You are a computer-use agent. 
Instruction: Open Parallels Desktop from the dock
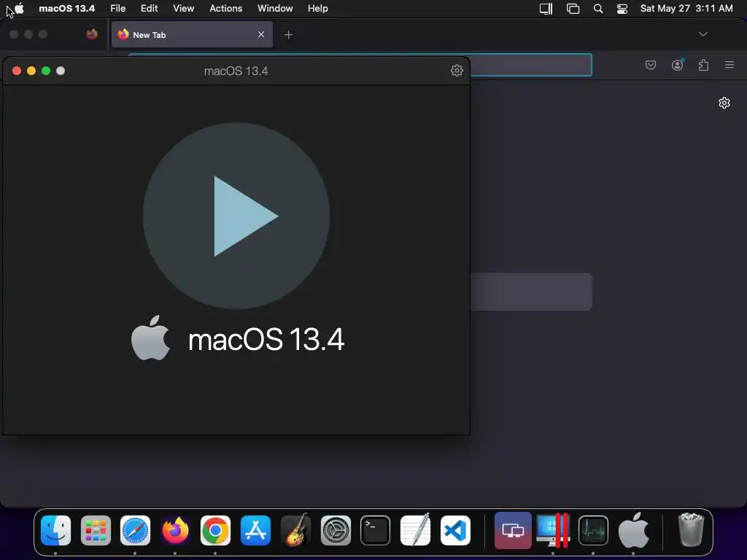pos(553,530)
